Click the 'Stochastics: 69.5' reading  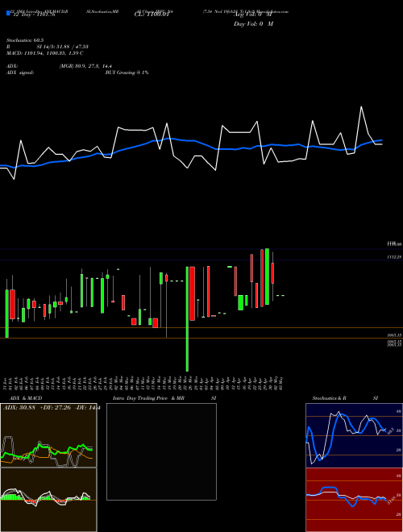tap(25, 40)
